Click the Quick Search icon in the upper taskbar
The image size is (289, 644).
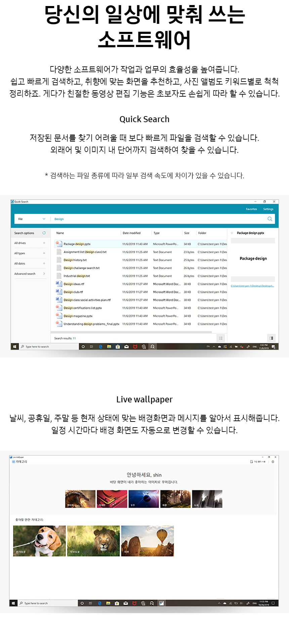(x=153, y=347)
